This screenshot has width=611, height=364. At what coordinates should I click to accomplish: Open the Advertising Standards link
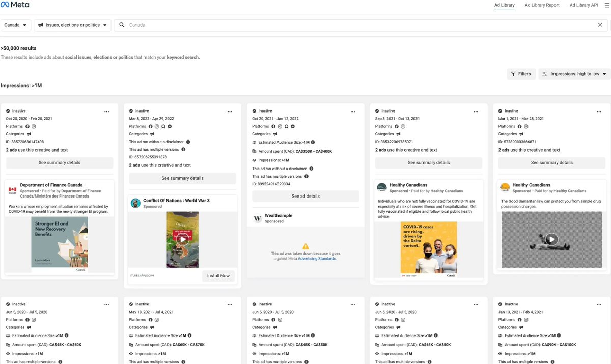coord(317,259)
